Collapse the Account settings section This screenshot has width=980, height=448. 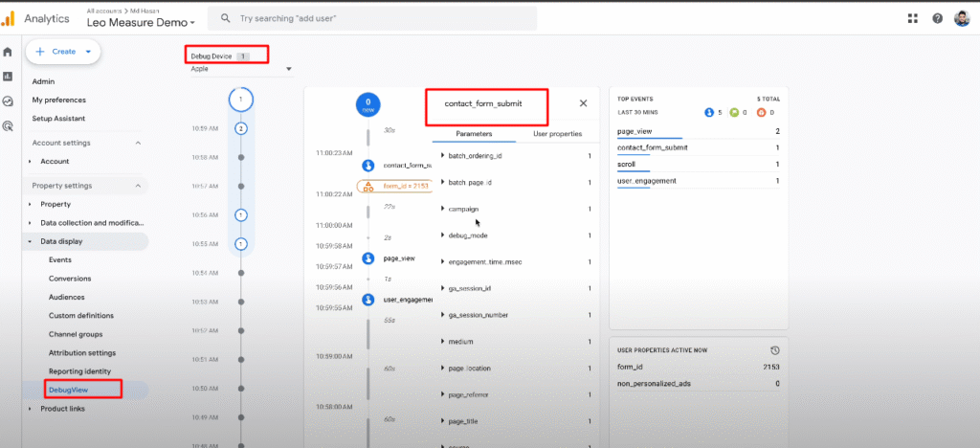point(138,143)
